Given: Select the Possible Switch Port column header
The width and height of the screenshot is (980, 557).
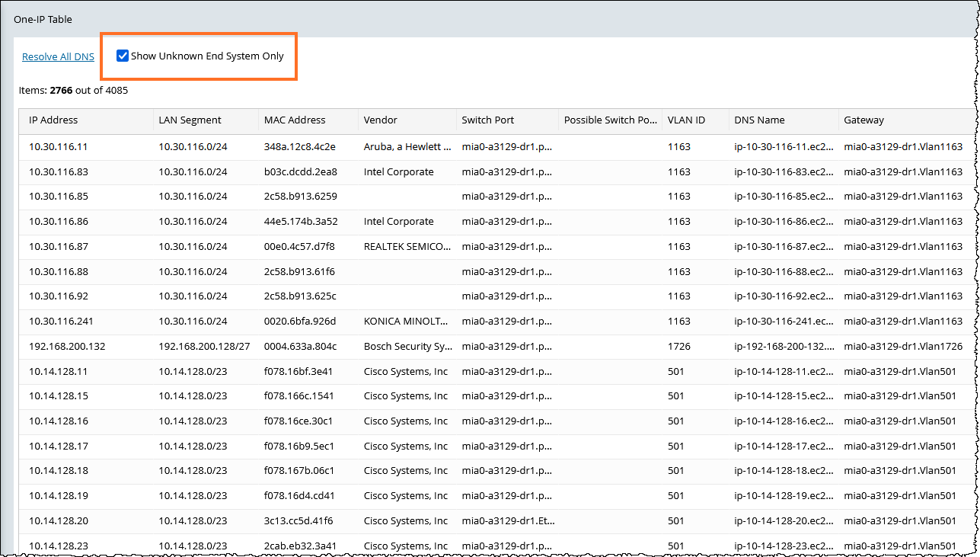Looking at the screenshot, I should point(609,120).
